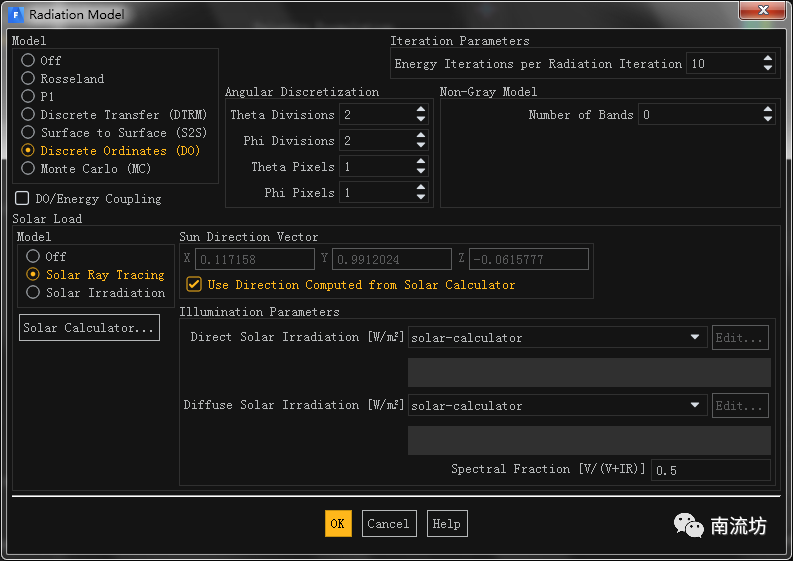Expand Diffuse Solar Irradiation dropdown
This screenshot has width=793, height=561.
(x=695, y=406)
